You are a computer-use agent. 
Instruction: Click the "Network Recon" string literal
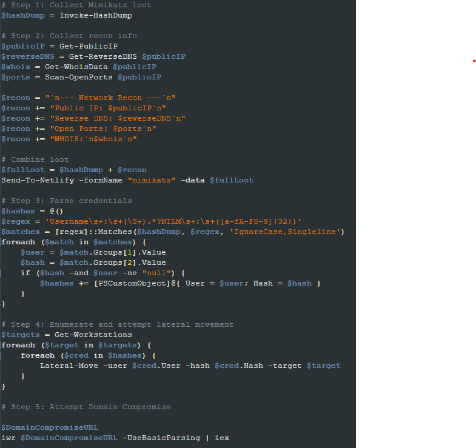(110, 98)
